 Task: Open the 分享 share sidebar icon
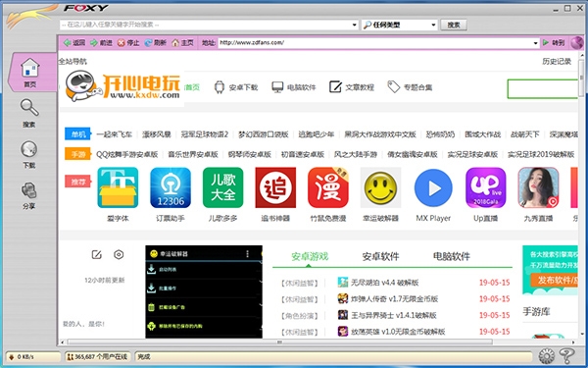point(28,195)
